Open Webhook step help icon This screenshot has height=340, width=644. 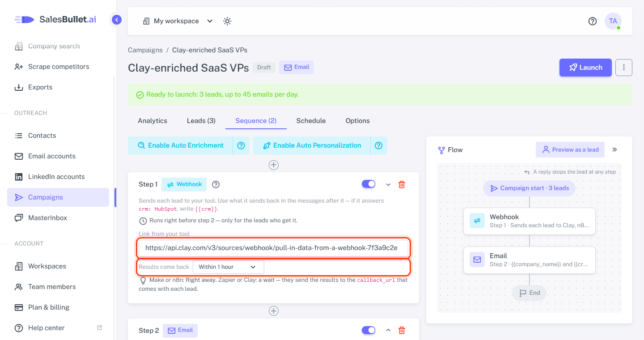click(x=216, y=184)
